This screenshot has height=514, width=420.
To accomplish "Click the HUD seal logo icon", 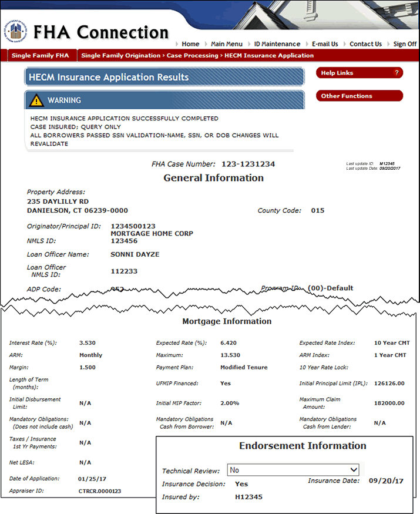I will [15, 32].
